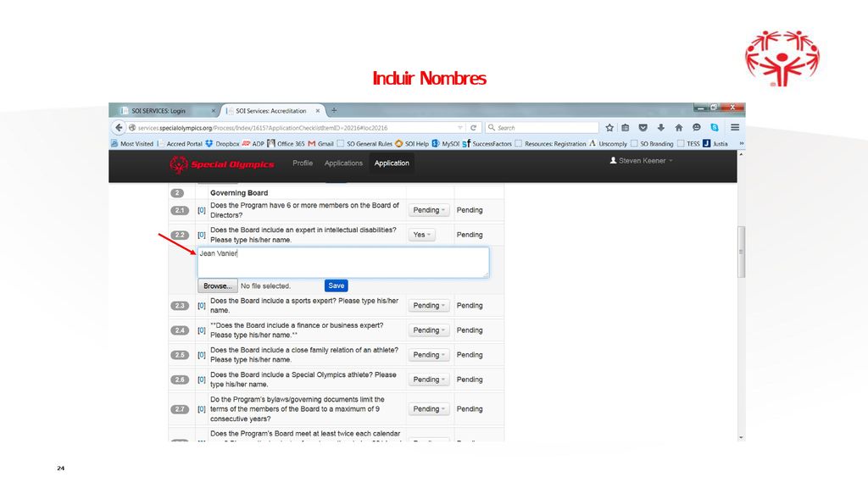Go to the browser home icon
The width and height of the screenshot is (868, 488).
(679, 128)
